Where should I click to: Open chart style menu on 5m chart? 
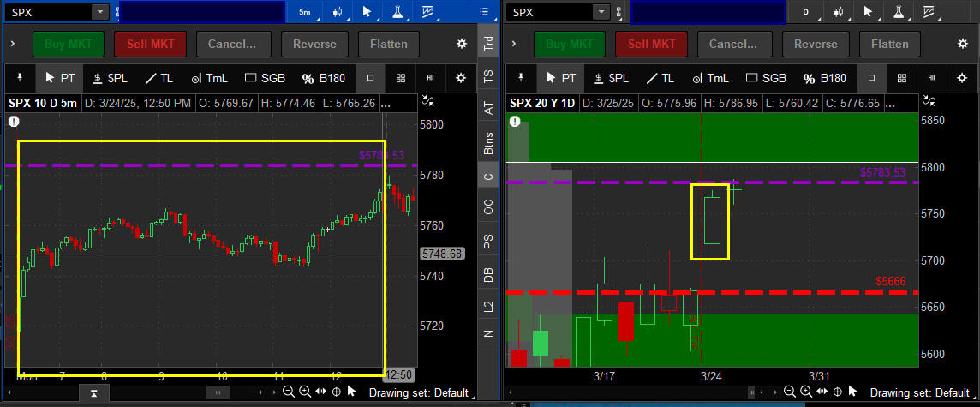(340, 12)
